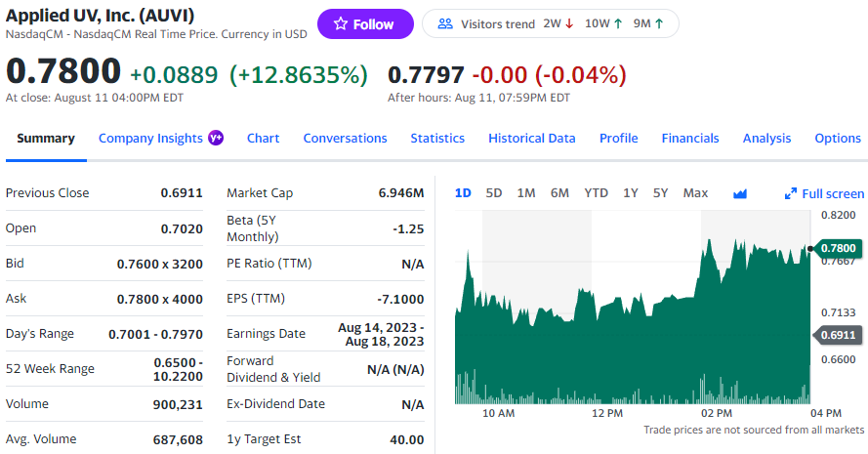Image resolution: width=868 pixels, height=454 pixels.
Task: Click the 02 PM label on chart axis
Action: 717,413
